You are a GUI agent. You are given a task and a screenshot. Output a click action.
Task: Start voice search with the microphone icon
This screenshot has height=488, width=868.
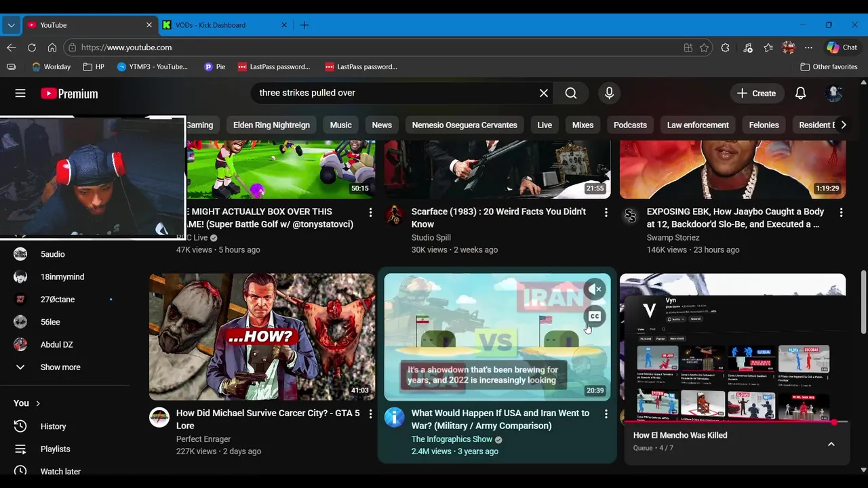[x=609, y=93]
